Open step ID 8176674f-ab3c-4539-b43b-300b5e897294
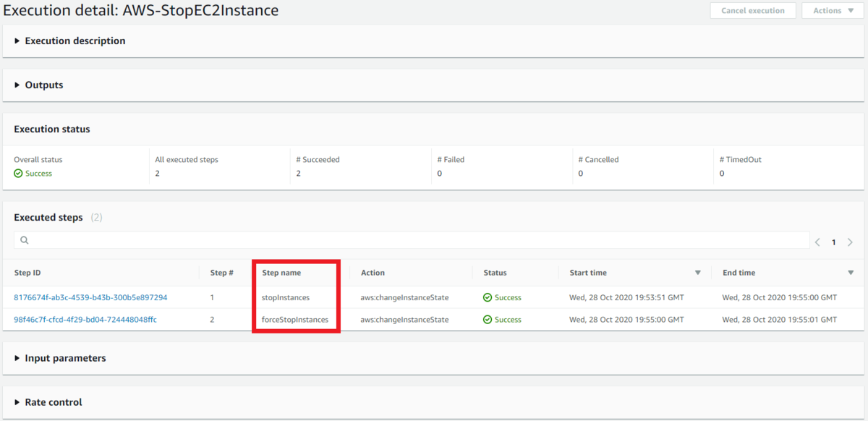The width and height of the screenshot is (868, 421). pyautogui.click(x=90, y=297)
